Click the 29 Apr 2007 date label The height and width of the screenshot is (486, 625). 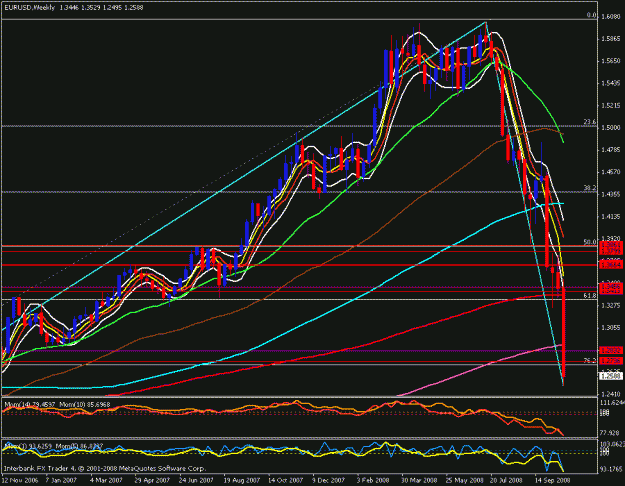coord(152,480)
